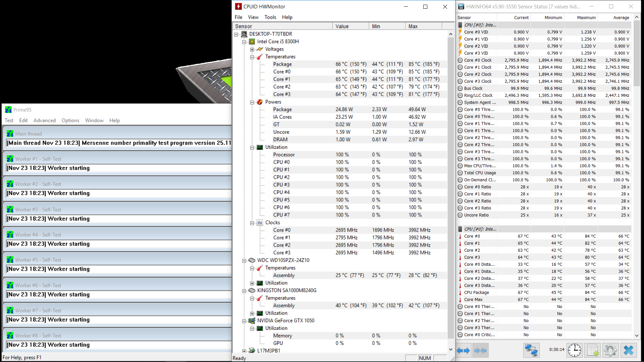Collapse the Intel Core i5 8300H node
Screen dimensions: 644x362
[x=244, y=42]
